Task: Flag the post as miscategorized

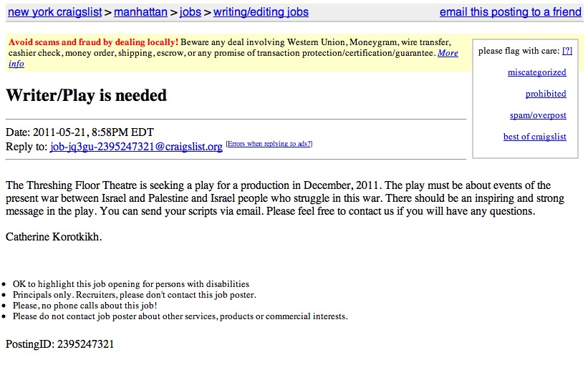Action: 536,72
